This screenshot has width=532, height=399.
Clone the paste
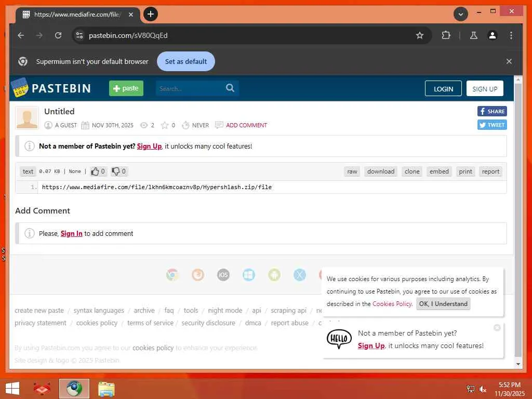tap(412, 171)
